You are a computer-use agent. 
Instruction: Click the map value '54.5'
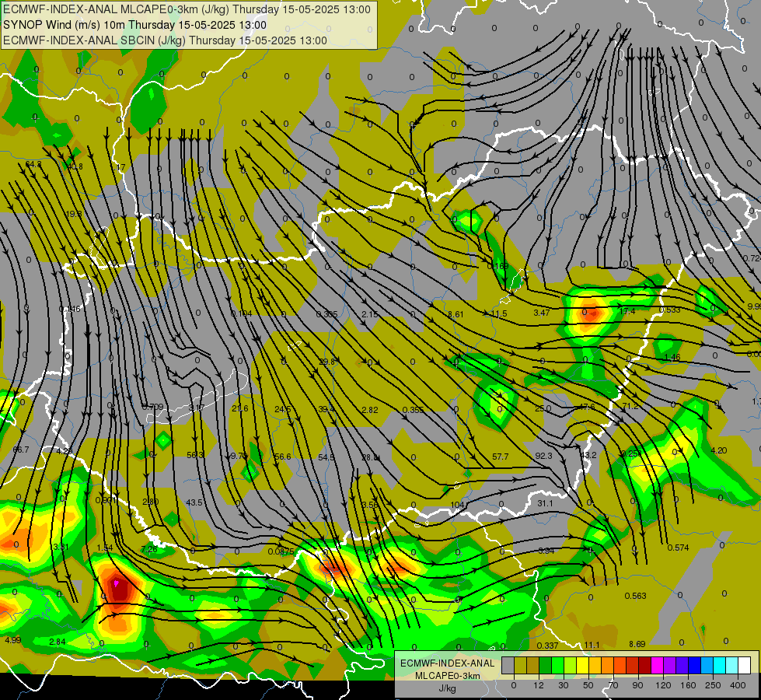(326, 457)
